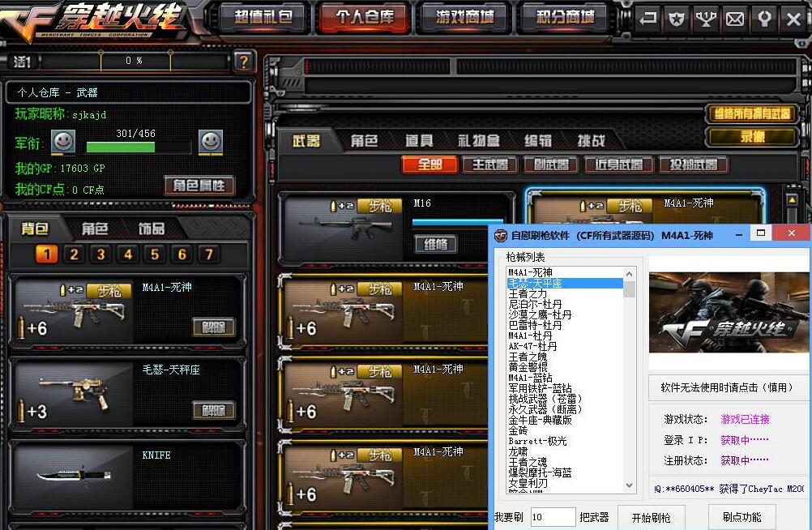The width and height of the screenshot is (812, 530).
Task: Click the gun software window title icon
Action: (500, 235)
